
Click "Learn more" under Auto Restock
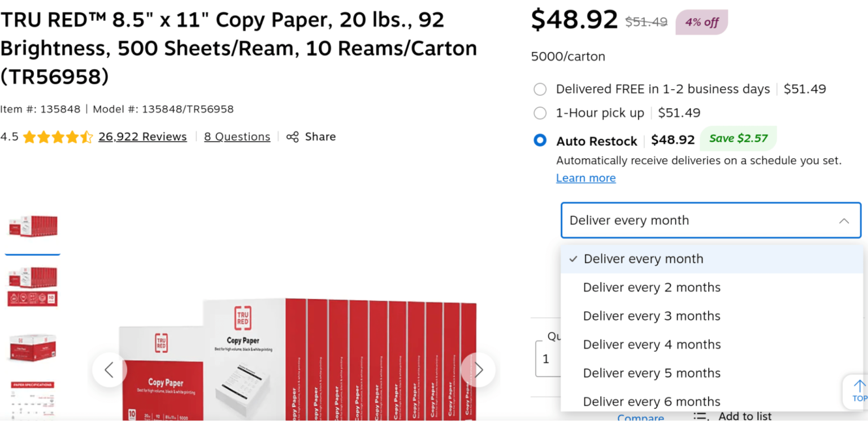click(x=585, y=178)
